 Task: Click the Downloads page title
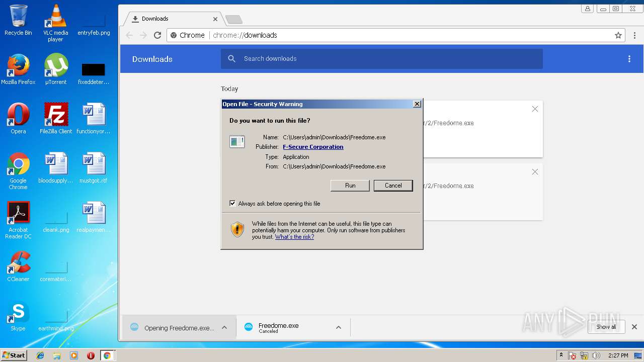click(x=152, y=59)
